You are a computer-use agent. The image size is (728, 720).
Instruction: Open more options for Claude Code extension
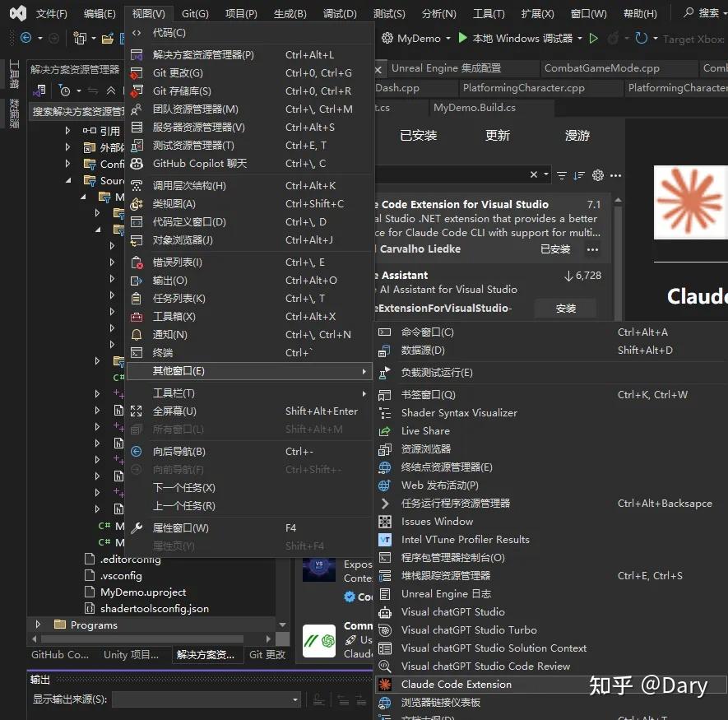coord(592,249)
